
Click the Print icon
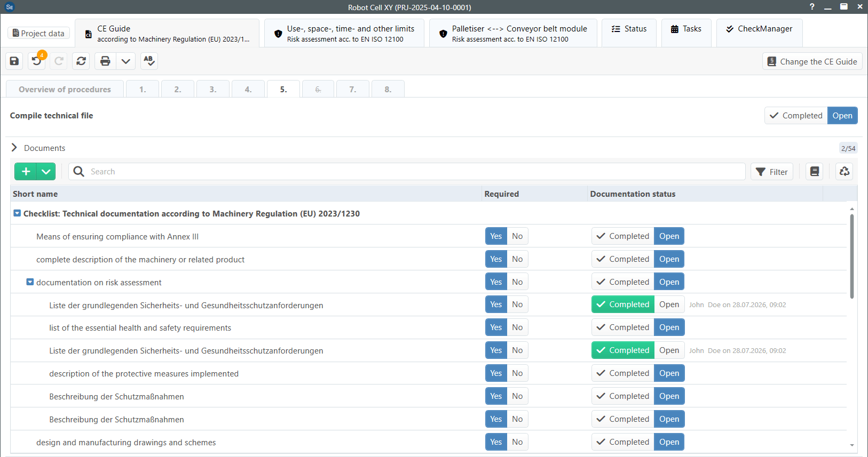[x=105, y=61]
